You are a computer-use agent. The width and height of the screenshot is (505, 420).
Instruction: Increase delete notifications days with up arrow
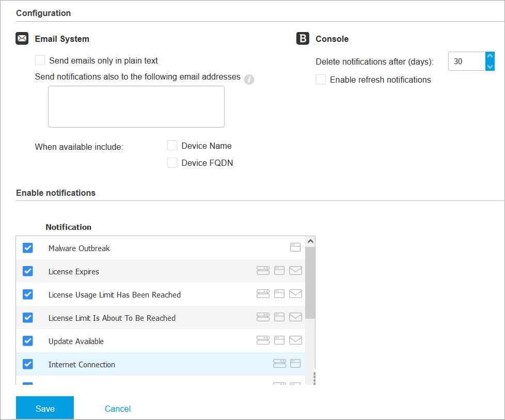490,57
